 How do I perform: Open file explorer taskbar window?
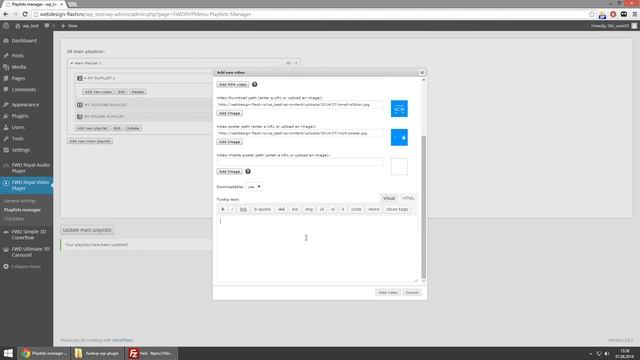97,353
